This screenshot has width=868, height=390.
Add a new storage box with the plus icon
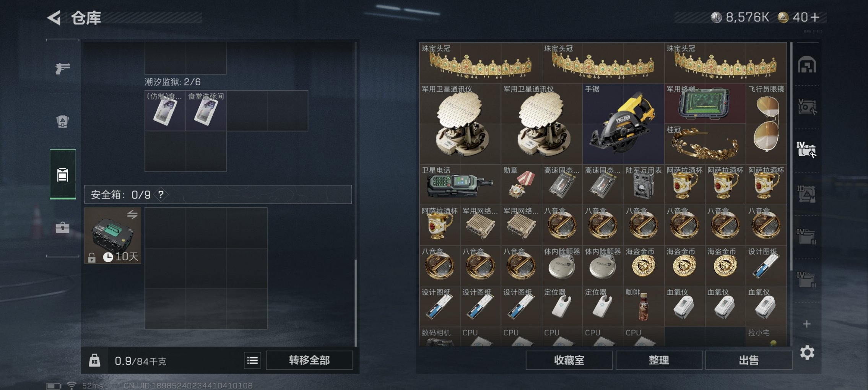point(807,324)
